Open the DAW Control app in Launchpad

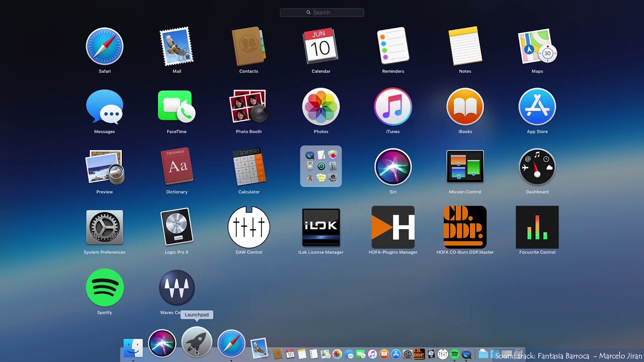249,227
